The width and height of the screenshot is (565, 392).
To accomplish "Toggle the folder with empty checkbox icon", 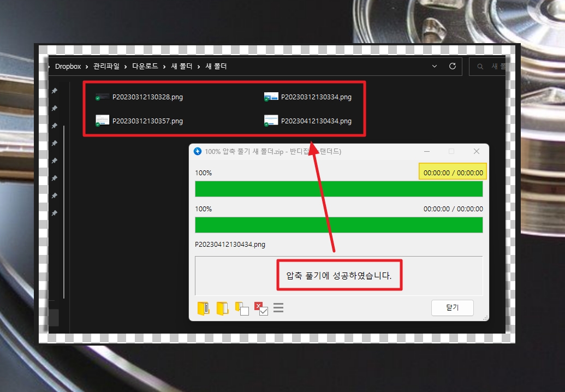I will point(242,308).
